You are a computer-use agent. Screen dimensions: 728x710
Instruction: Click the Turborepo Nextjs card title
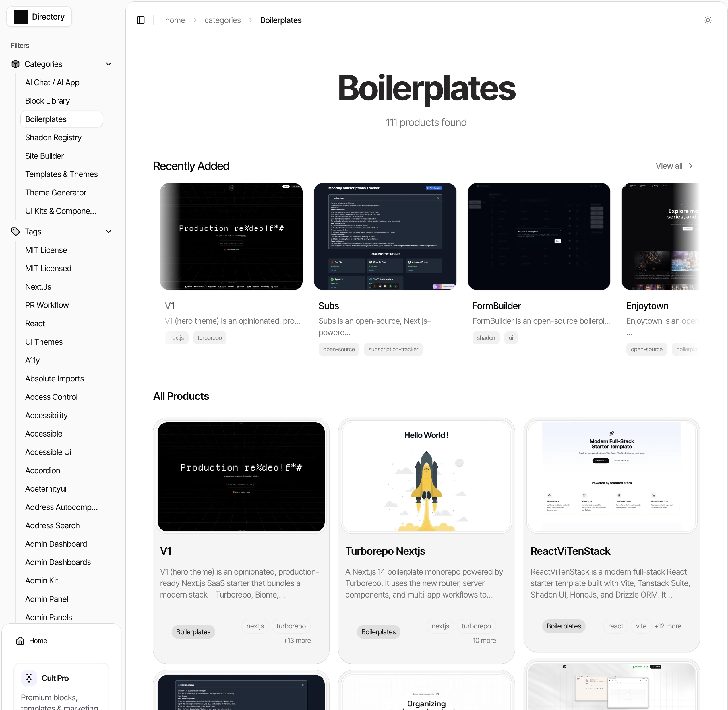tap(385, 551)
